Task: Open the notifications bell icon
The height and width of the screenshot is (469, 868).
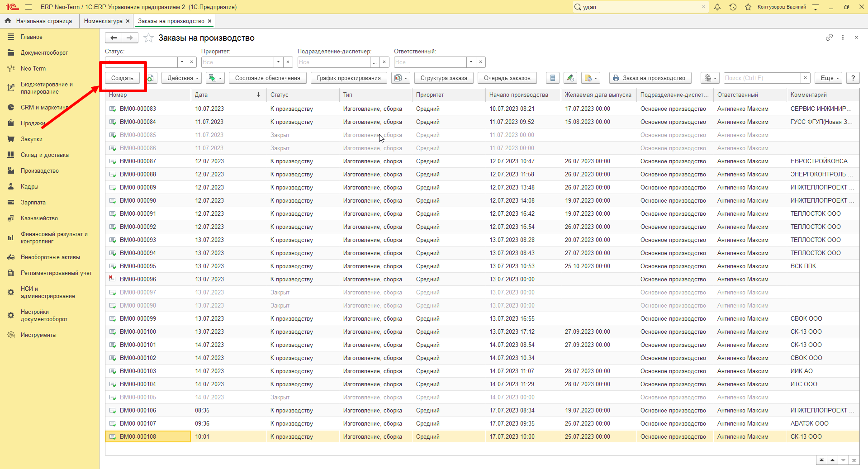Action: pos(717,7)
